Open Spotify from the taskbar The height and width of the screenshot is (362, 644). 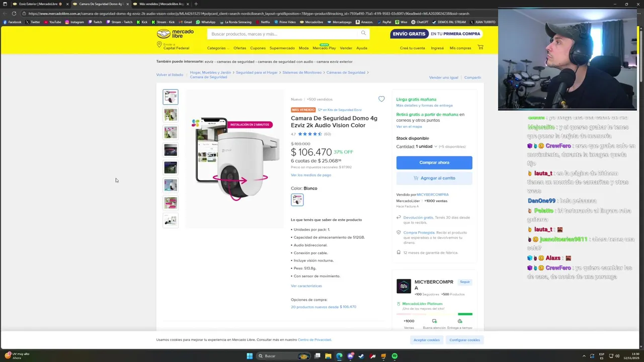pyautogui.click(x=394, y=356)
